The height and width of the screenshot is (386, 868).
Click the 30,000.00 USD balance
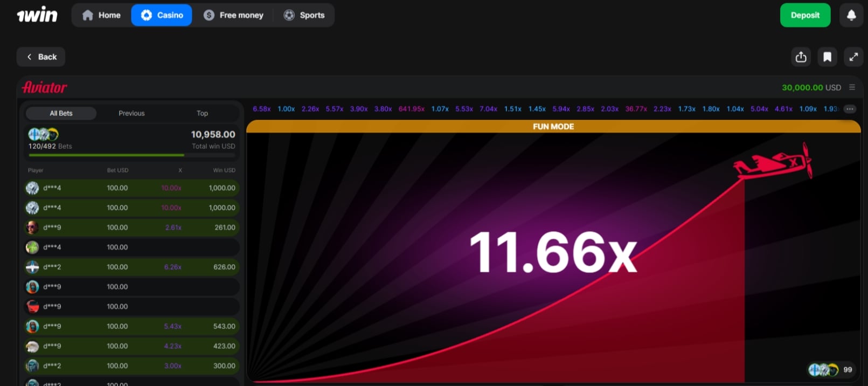tap(811, 87)
